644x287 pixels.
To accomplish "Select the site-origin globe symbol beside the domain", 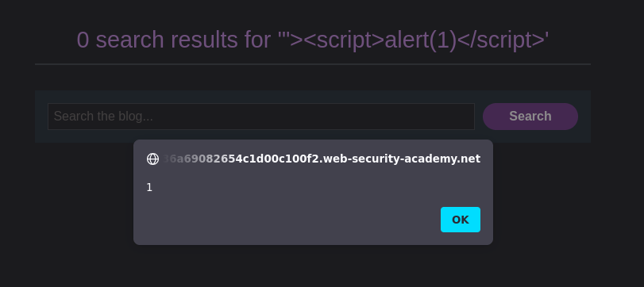I will tap(152, 159).
